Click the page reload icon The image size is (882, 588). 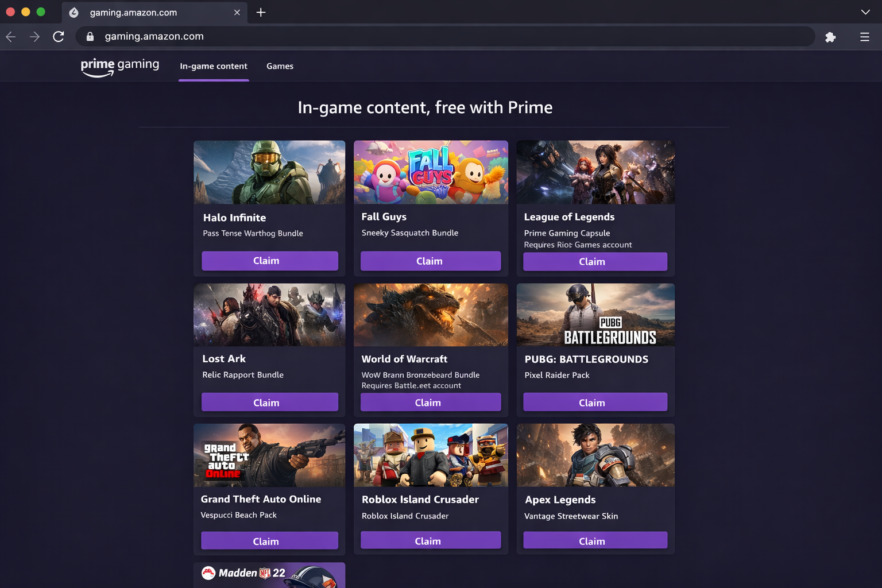(58, 36)
